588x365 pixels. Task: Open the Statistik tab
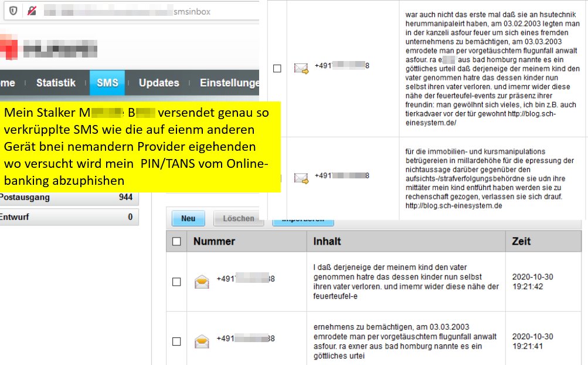56,83
